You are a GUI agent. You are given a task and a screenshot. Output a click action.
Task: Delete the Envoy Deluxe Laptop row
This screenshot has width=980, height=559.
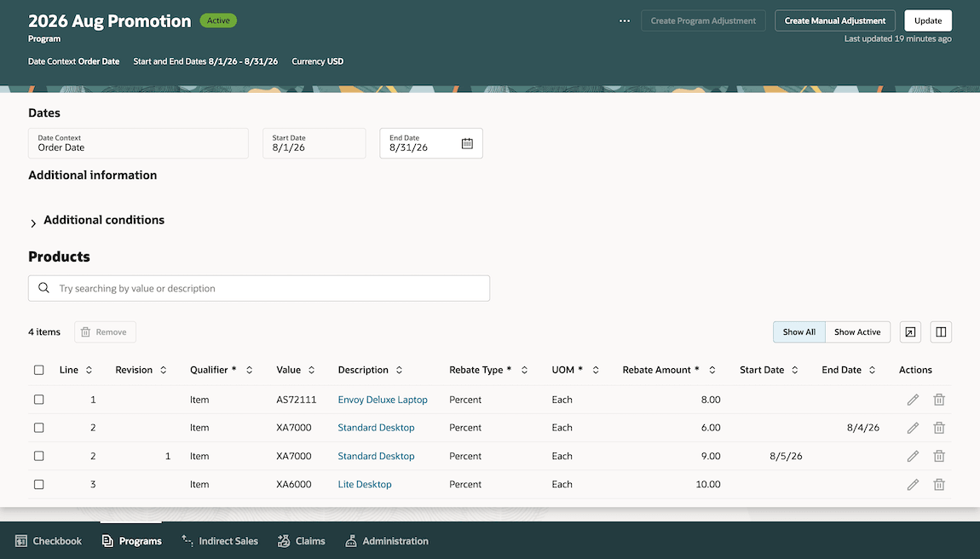coord(939,400)
